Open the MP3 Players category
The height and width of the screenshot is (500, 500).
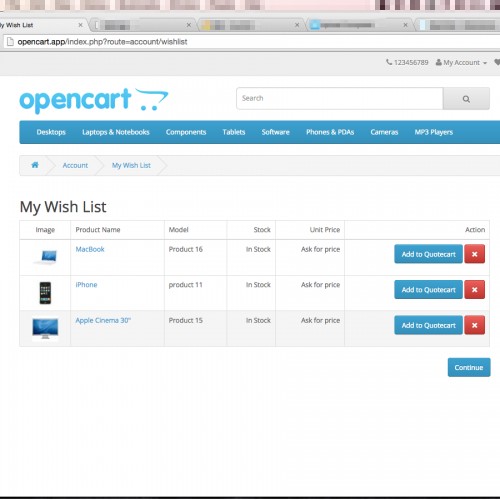click(x=434, y=132)
